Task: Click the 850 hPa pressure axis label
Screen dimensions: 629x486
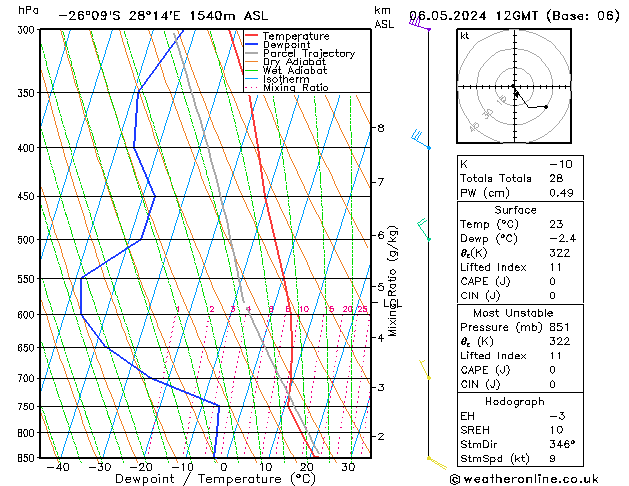Action: (x=28, y=458)
